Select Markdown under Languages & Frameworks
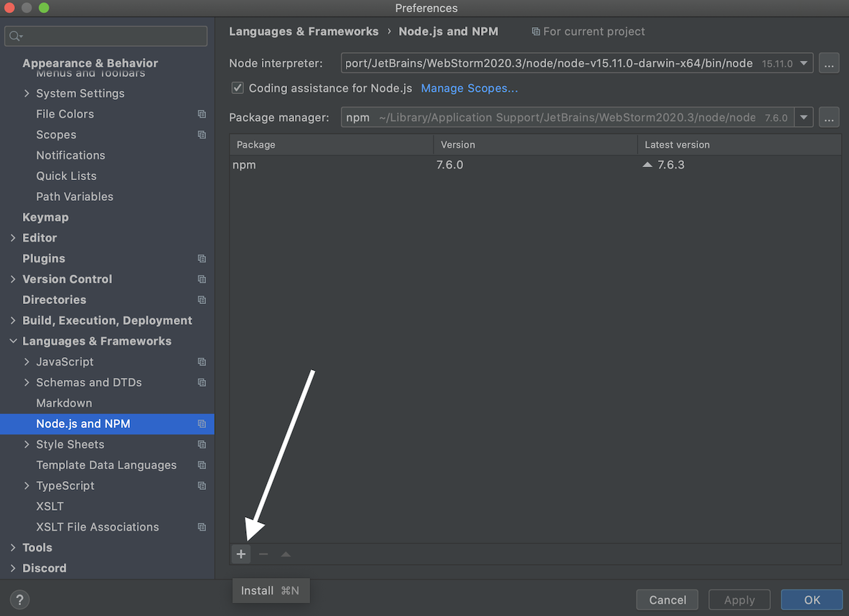Image resolution: width=849 pixels, height=616 pixels. 64,403
